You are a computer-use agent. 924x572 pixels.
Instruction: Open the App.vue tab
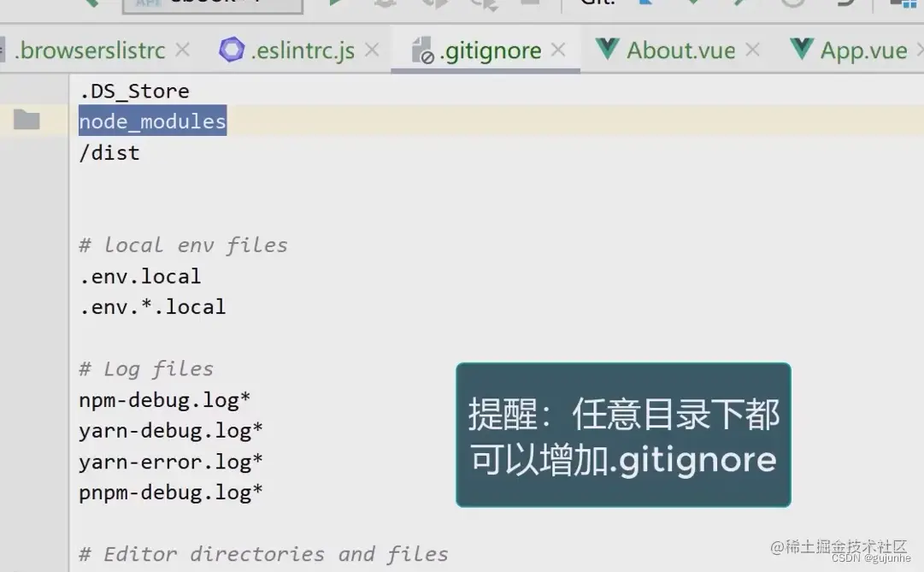863,50
